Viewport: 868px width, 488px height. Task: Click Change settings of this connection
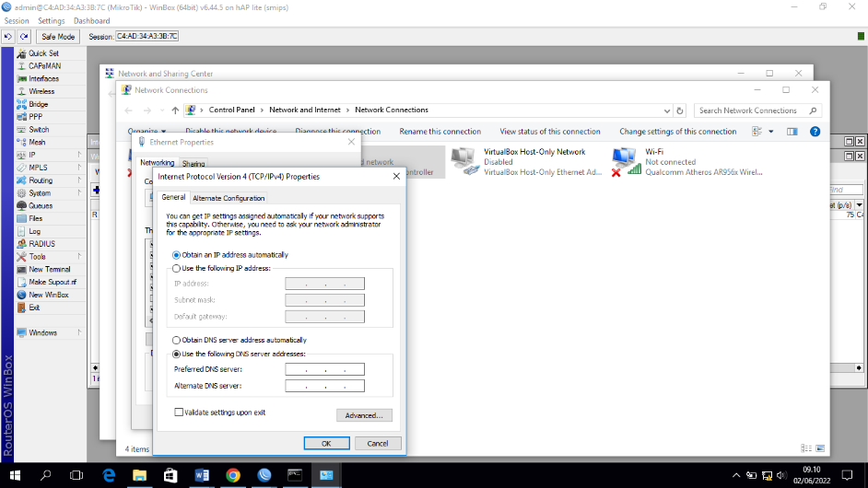[677, 132]
